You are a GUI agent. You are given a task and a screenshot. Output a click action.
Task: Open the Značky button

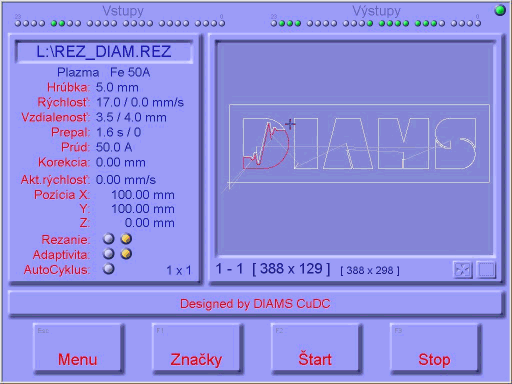click(x=197, y=348)
